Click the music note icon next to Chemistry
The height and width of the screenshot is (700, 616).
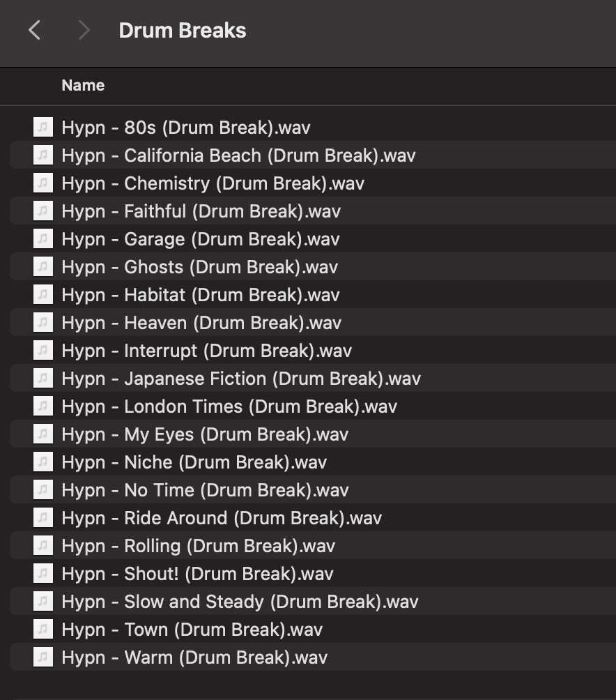(43, 183)
